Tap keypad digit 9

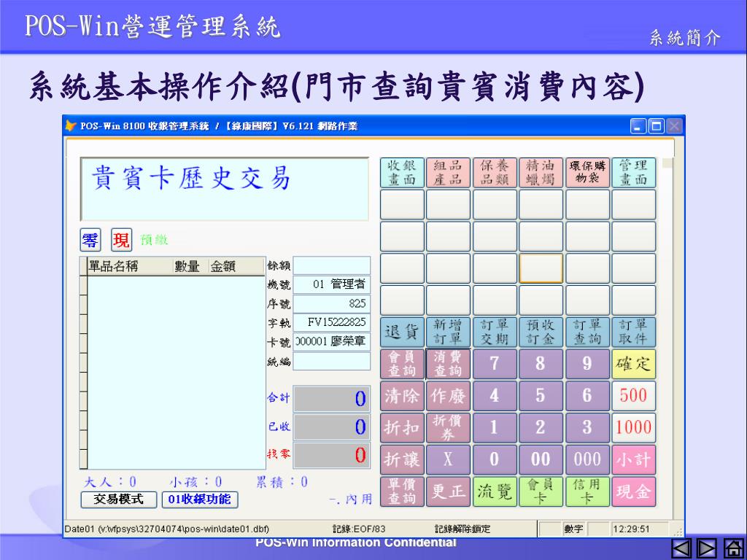587,365
